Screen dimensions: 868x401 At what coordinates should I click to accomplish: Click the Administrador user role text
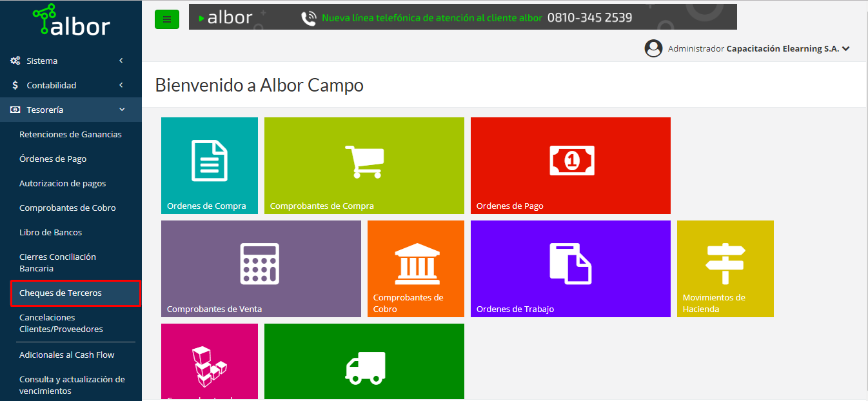(x=696, y=48)
